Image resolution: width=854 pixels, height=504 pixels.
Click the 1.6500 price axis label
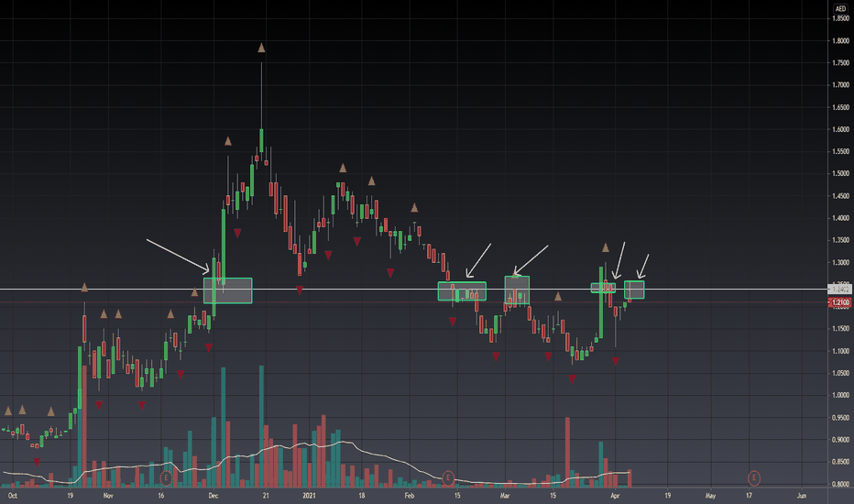pyautogui.click(x=840, y=107)
